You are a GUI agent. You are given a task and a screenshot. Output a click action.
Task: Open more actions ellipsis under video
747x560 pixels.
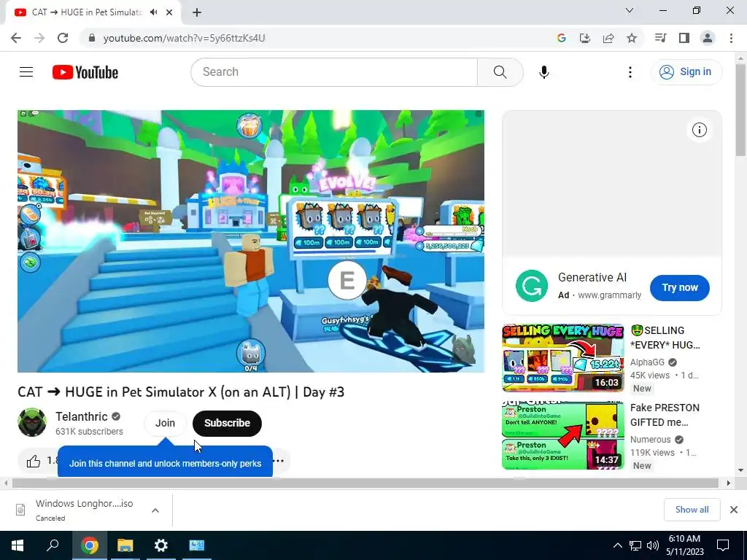click(x=279, y=461)
